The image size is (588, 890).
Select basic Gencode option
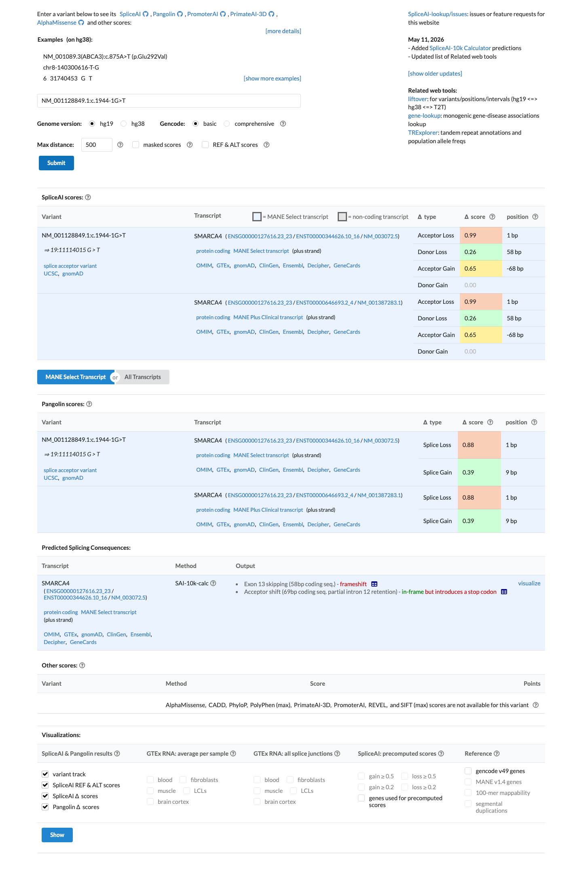coord(196,124)
